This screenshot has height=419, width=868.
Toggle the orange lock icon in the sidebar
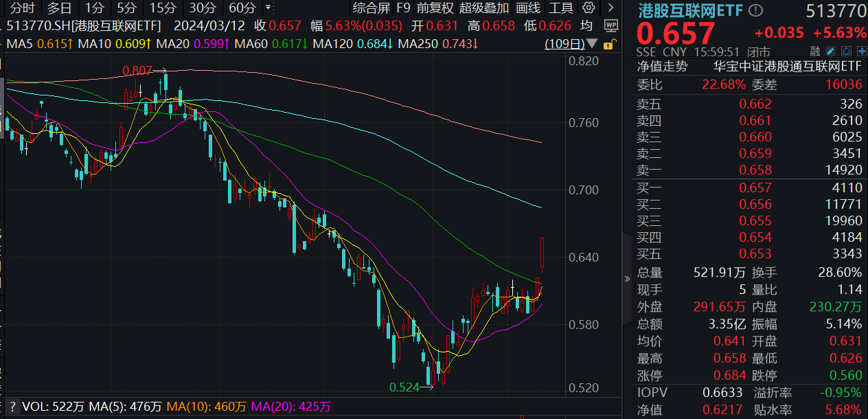coord(608,44)
